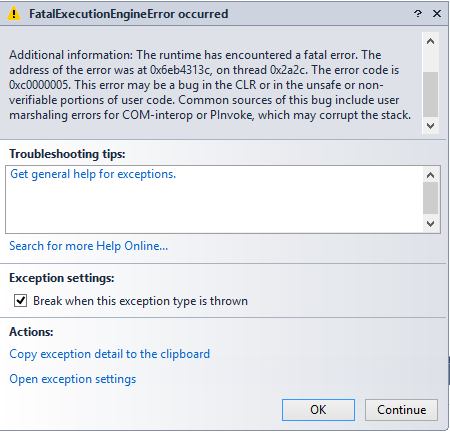The width and height of the screenshot is (450, 433).
Task: Click the Additional information scrollbar thumb
Action: tap(430, 94)
